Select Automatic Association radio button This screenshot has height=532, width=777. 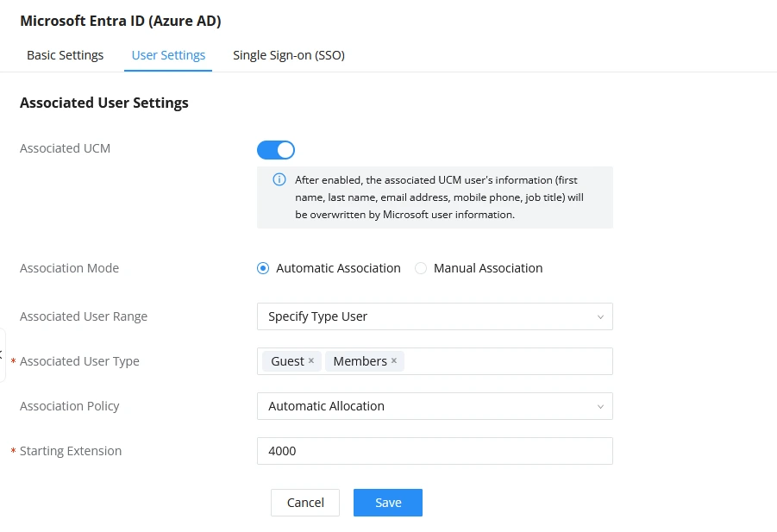pos(263,268)
